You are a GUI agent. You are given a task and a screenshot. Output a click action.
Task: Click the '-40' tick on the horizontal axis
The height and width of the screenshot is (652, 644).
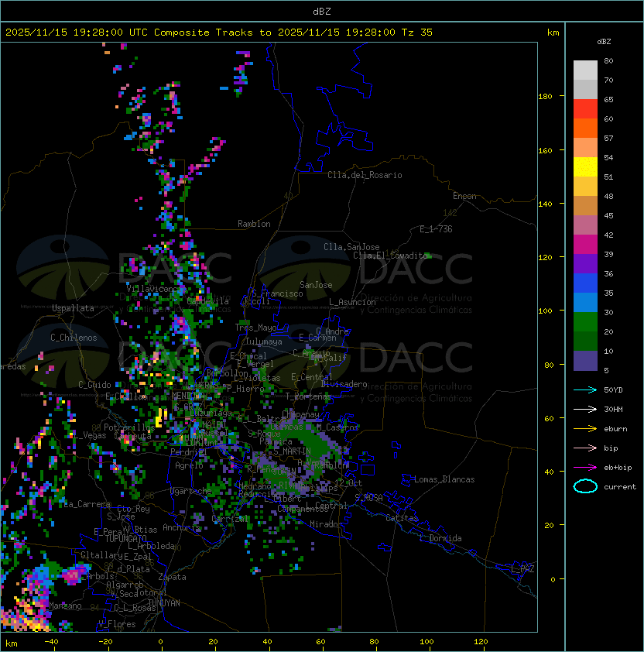51,642
